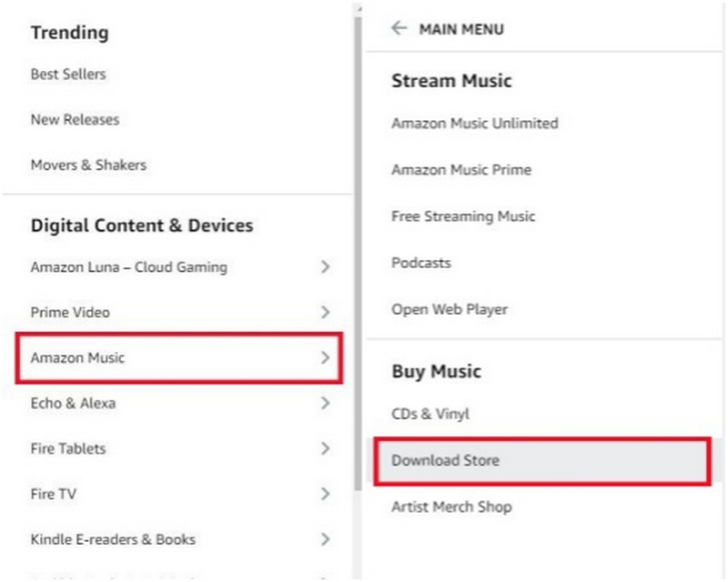
Task: Open the Artist Merch Shop
Action: tap(451, 507)
